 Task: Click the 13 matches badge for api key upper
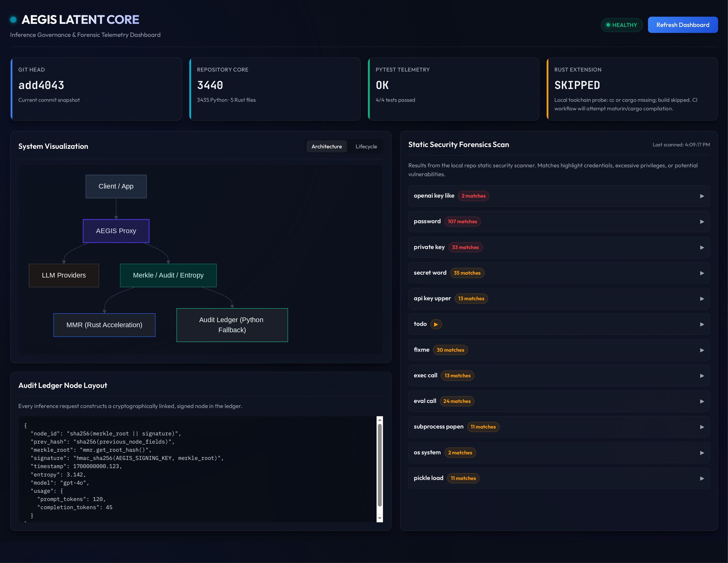(x=471, y=299)
